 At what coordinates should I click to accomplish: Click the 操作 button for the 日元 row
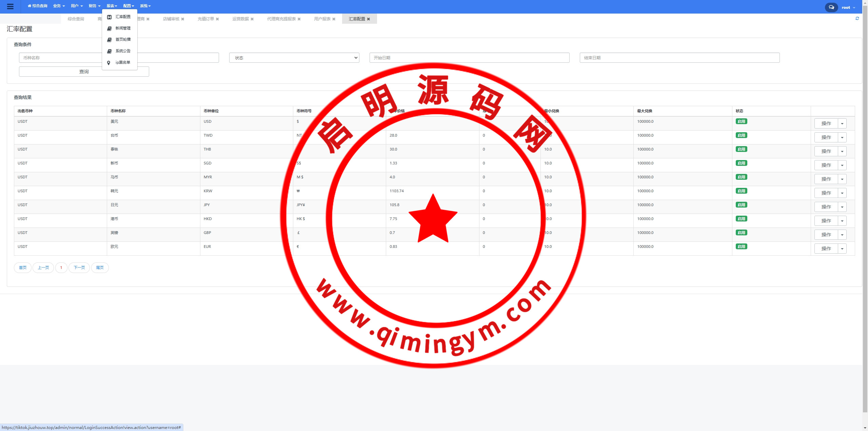(x=826, y=207)
